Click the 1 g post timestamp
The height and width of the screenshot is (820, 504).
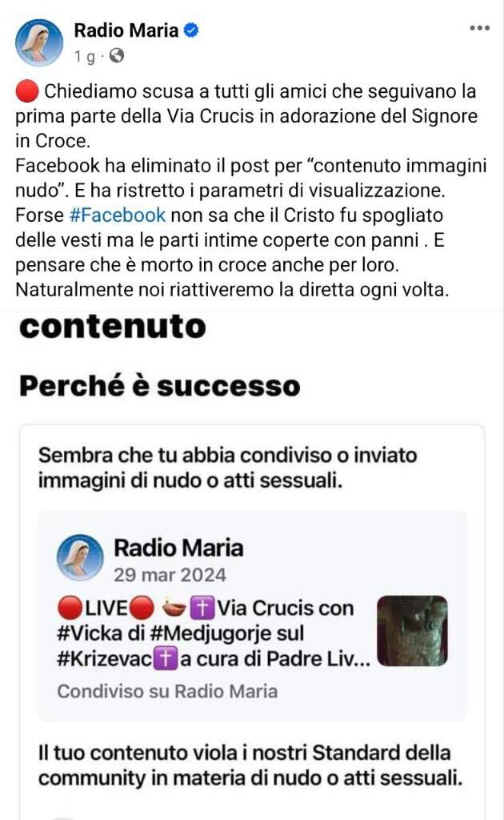click(85, 56)
